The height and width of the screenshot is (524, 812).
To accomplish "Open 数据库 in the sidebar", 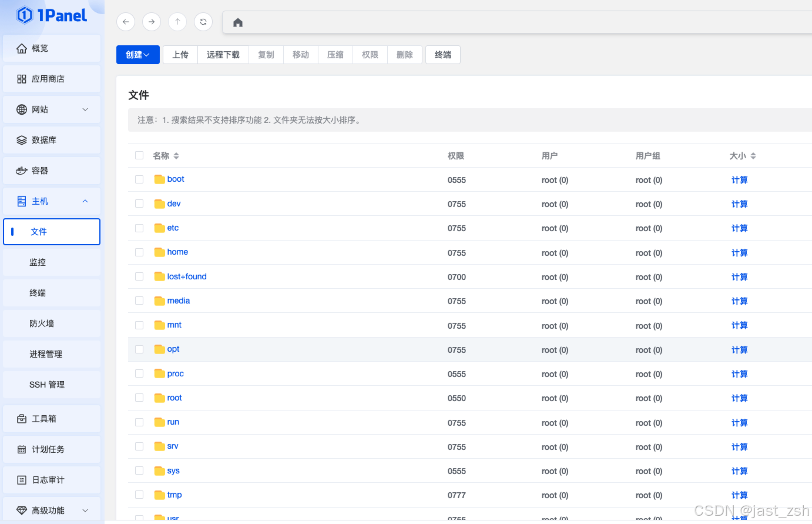I will [52, 140].
